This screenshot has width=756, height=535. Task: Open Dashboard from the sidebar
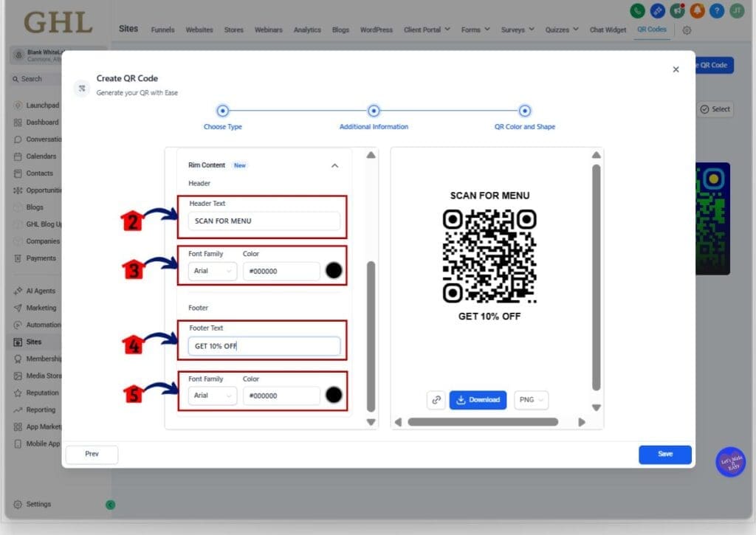click(37, 122)
